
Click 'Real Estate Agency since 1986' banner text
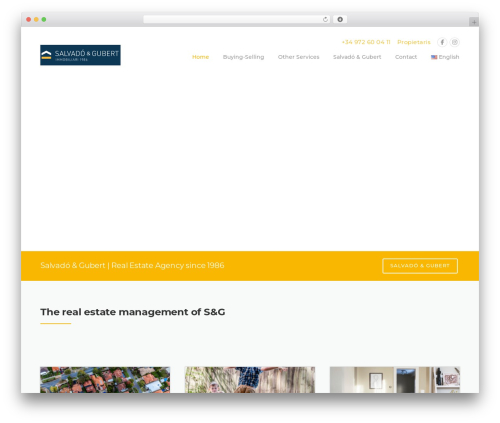pos(168,265)
